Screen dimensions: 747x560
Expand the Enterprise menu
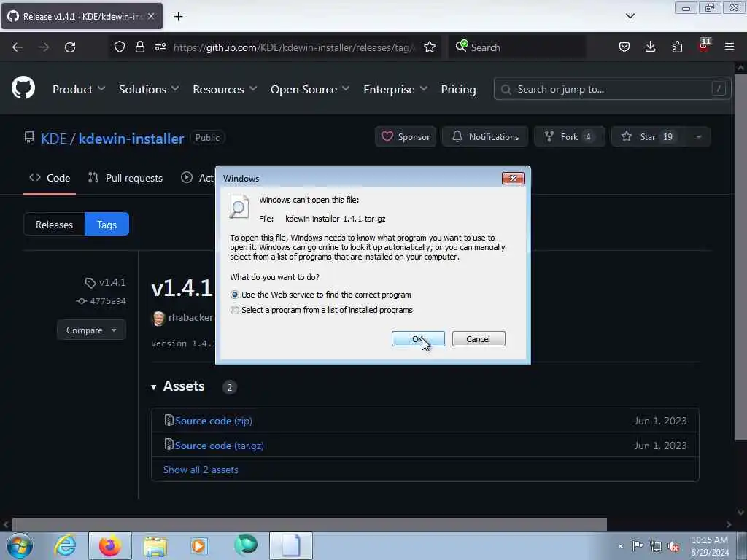tap(395, 89)
